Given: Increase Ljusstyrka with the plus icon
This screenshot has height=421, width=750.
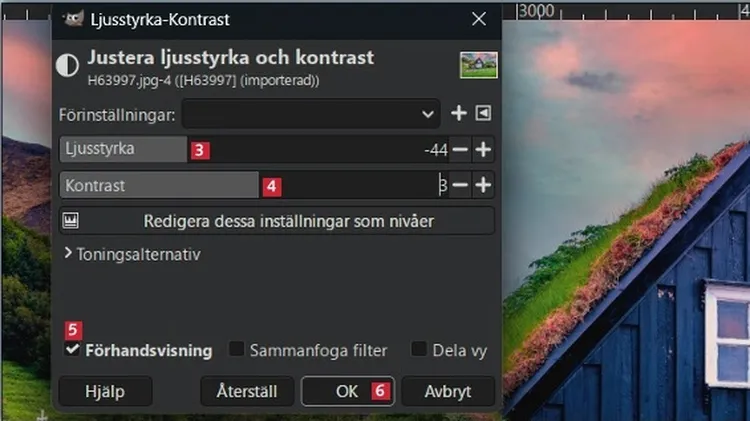Looking at the screenshot, I should point(483,150).
